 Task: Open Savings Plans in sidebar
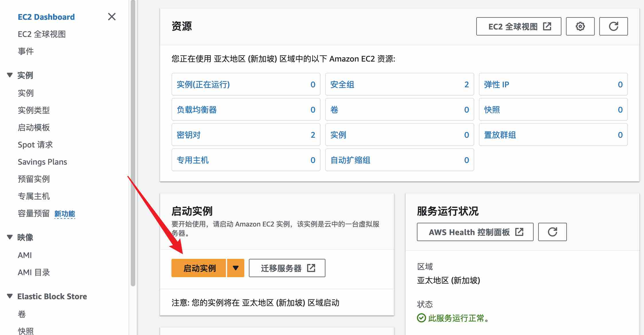tap(42, 162)
